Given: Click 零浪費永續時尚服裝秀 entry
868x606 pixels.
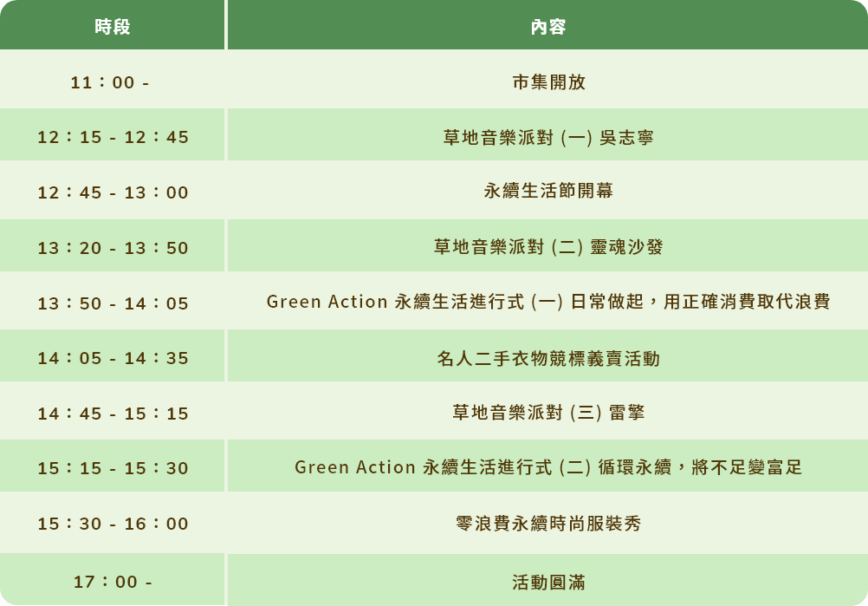Looking at the screenshot, I should click(x=548, y=524).
